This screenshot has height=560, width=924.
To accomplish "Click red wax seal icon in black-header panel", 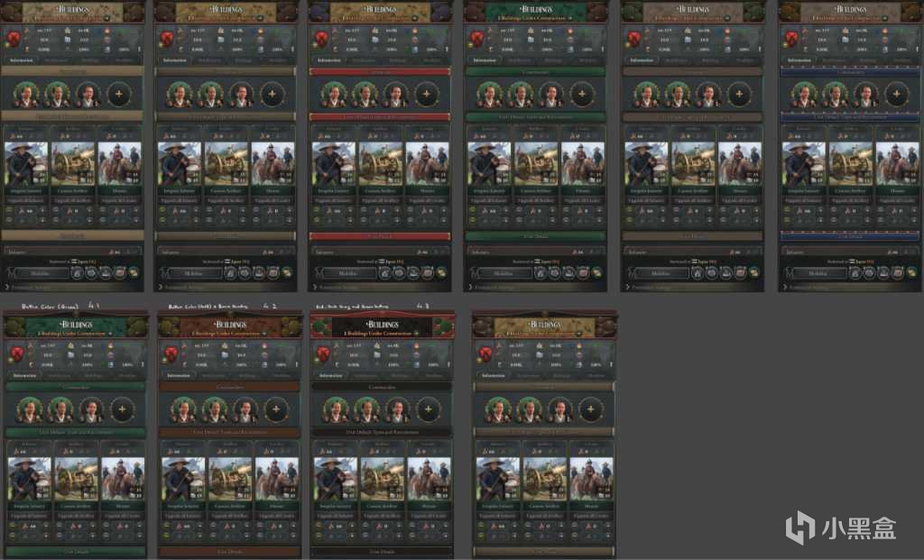I will click(x=323, y=354).
